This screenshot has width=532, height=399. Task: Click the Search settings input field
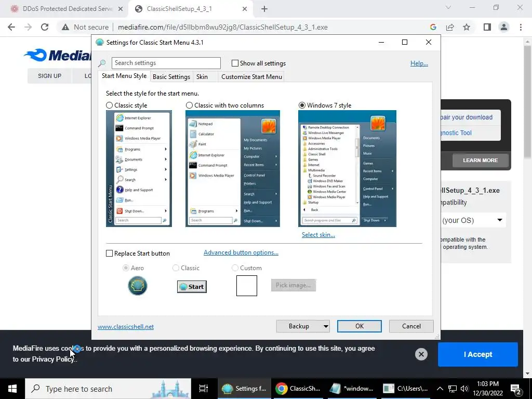[166, 63]
